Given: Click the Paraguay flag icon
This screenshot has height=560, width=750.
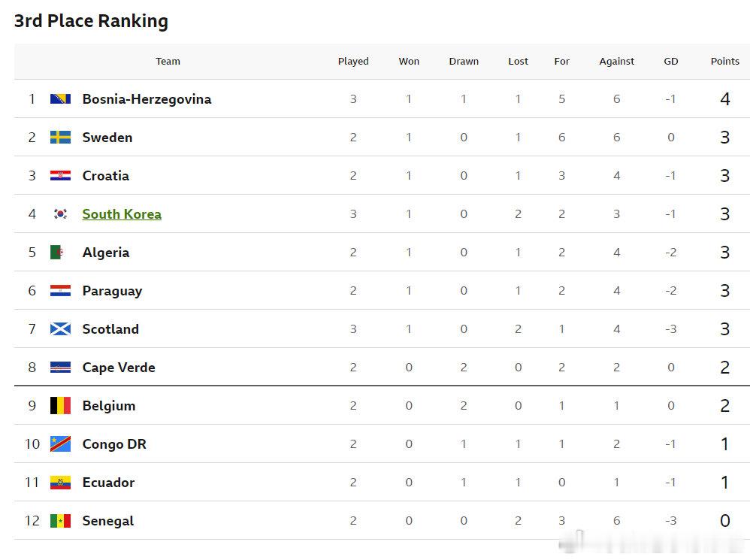Looking at the screenshot, I should 60,291.
